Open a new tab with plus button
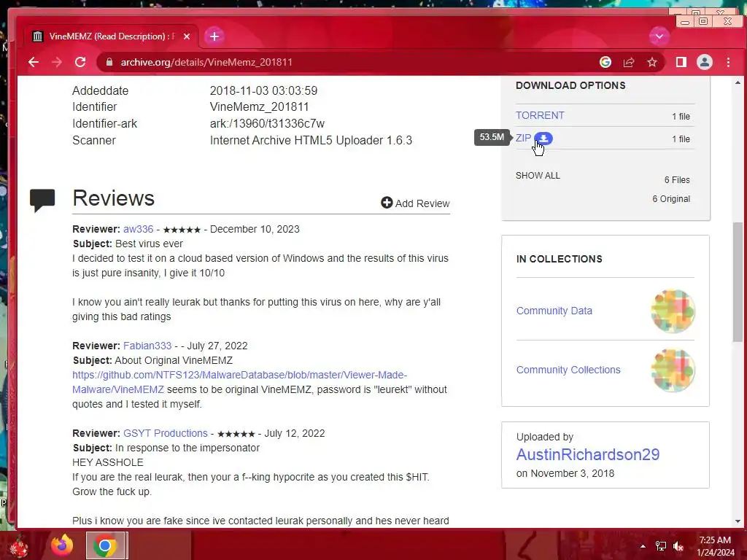Screen dimensions: 747x560 coord(214,36)
